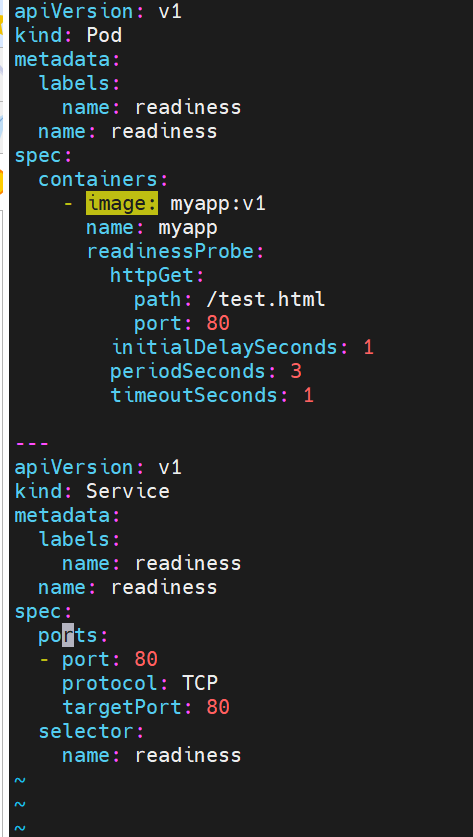Click the 'periodSeconds' key

click(188, 372)
